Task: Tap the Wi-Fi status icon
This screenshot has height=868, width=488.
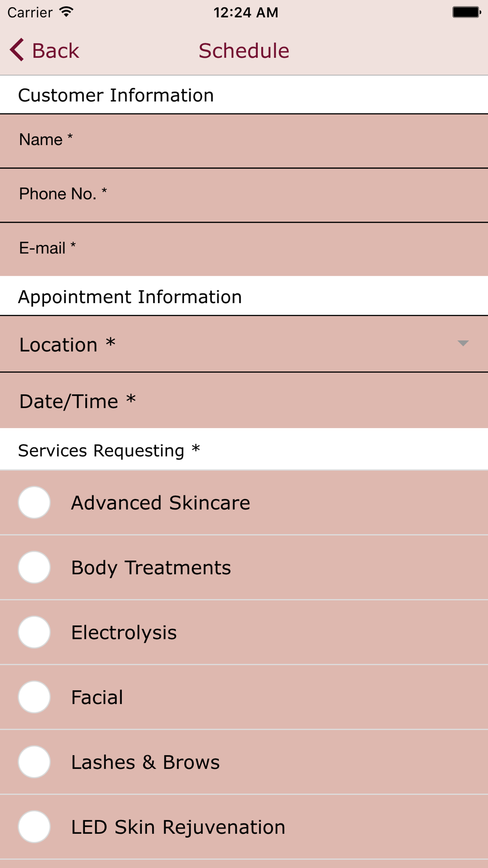Action: 66,12
